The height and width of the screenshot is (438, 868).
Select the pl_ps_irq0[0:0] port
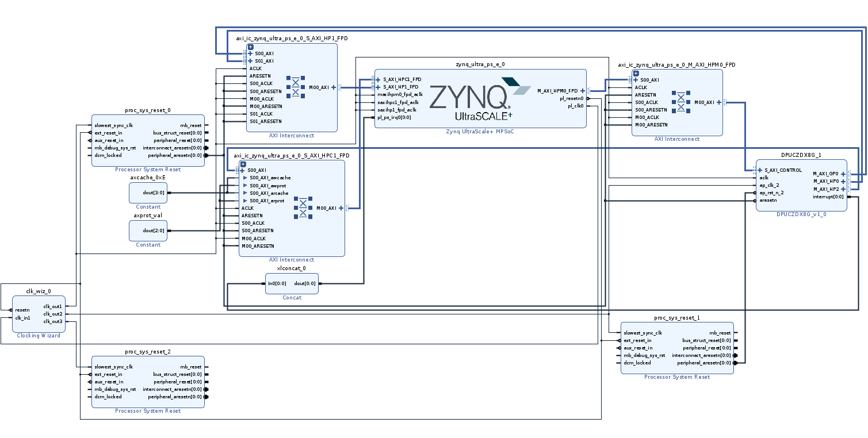394,117
